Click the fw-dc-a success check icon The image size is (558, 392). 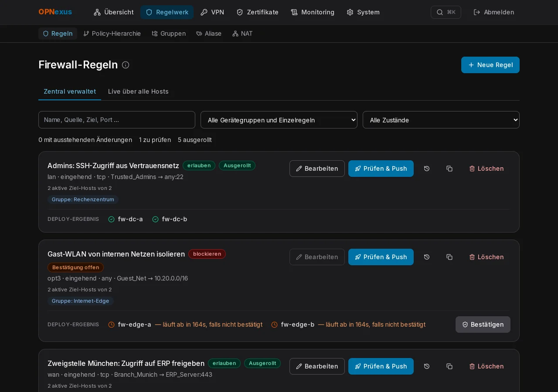click(111, 219)
